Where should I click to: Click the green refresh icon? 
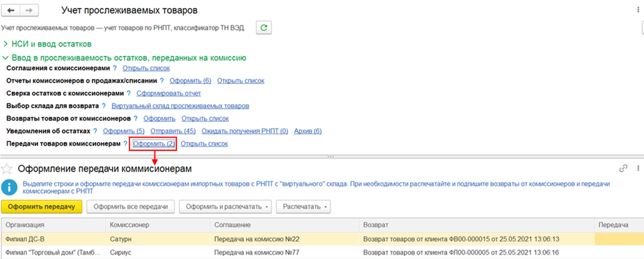(264, 28)
